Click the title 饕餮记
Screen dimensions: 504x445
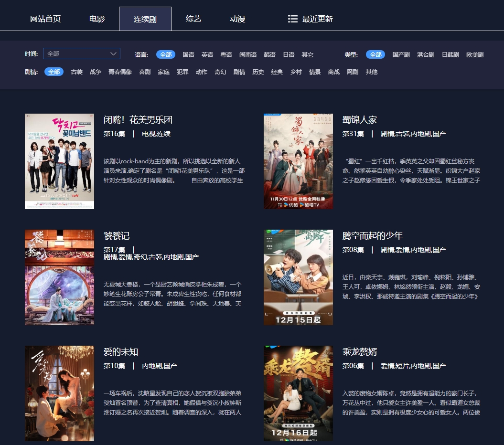point(117,236)
